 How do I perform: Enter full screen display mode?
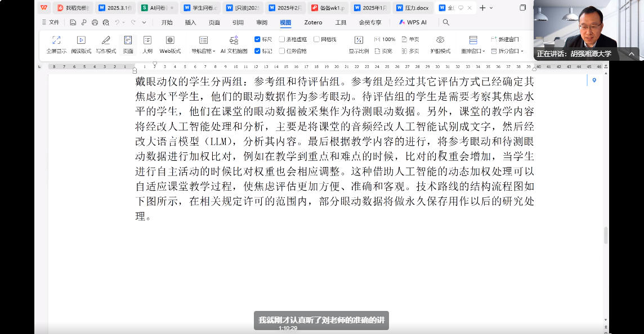coord(56,44)
